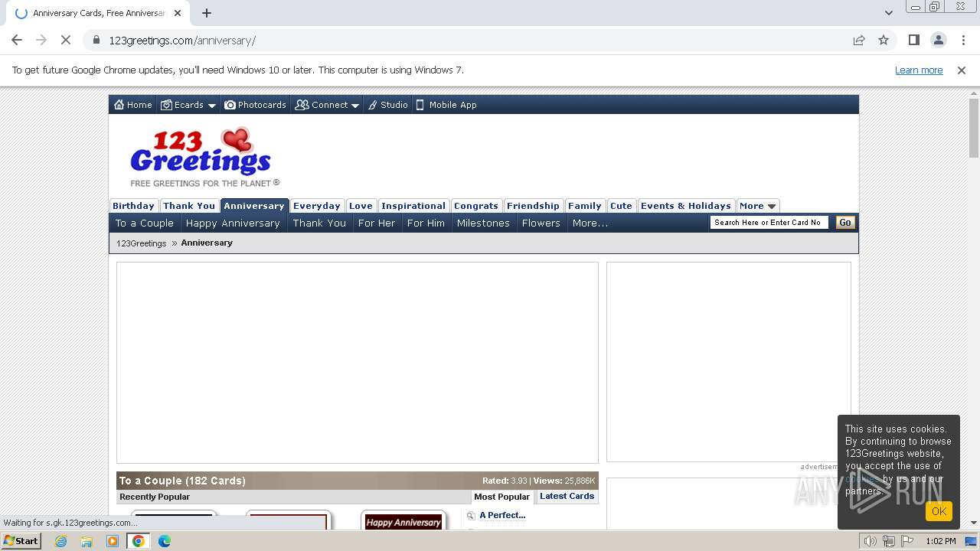This screenshot has width=980, height=551.
Task: Select the Cute category tab
Action: tap(621, 206)
